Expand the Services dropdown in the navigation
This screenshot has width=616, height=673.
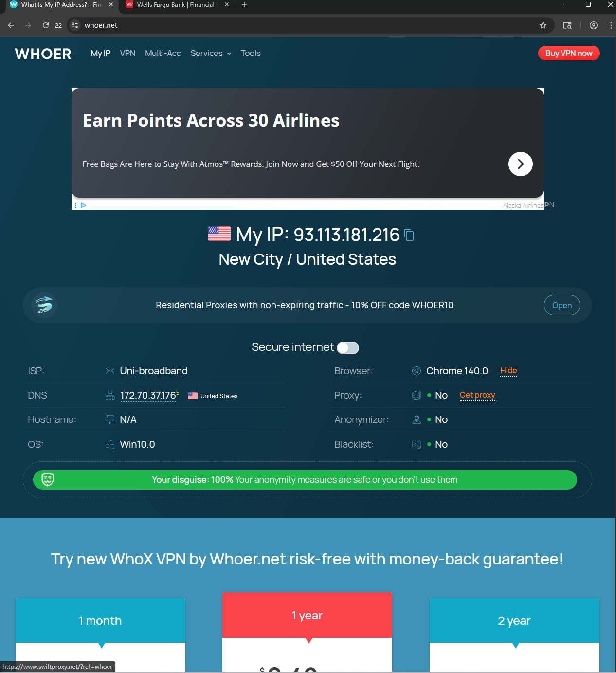211,54
